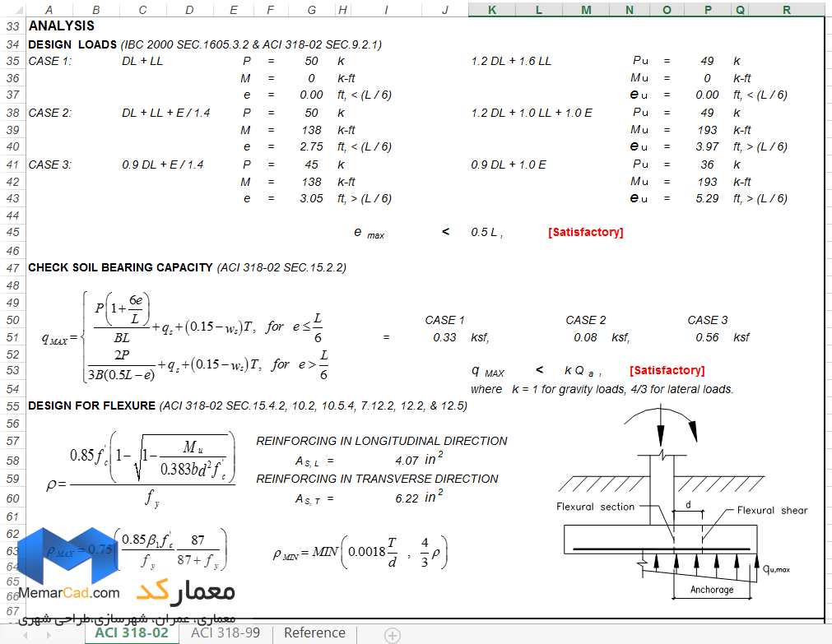Switch to the ACI 318-99 sheet tab
832x644 pixels.
[x=225, y=632]
